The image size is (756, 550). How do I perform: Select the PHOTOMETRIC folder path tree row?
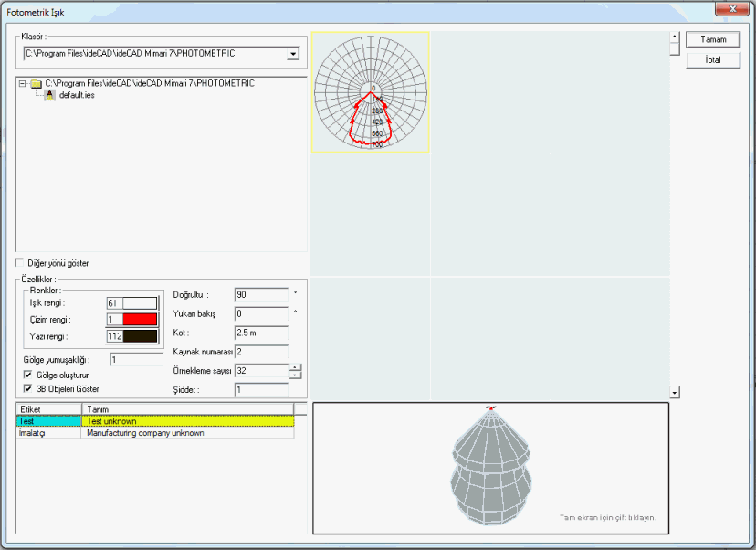tap(150, 83)
